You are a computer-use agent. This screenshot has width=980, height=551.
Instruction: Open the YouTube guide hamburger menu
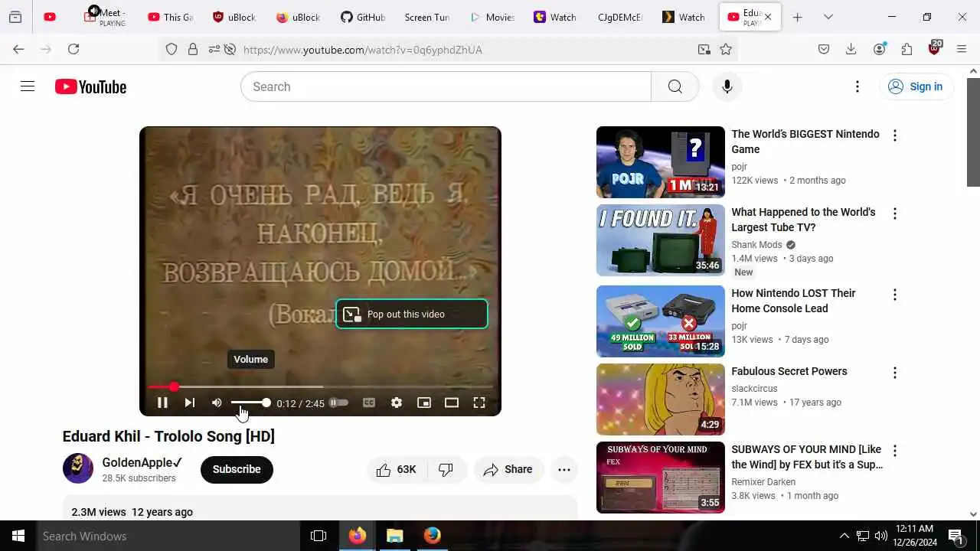pyautogui.click(x=28, y=86)
